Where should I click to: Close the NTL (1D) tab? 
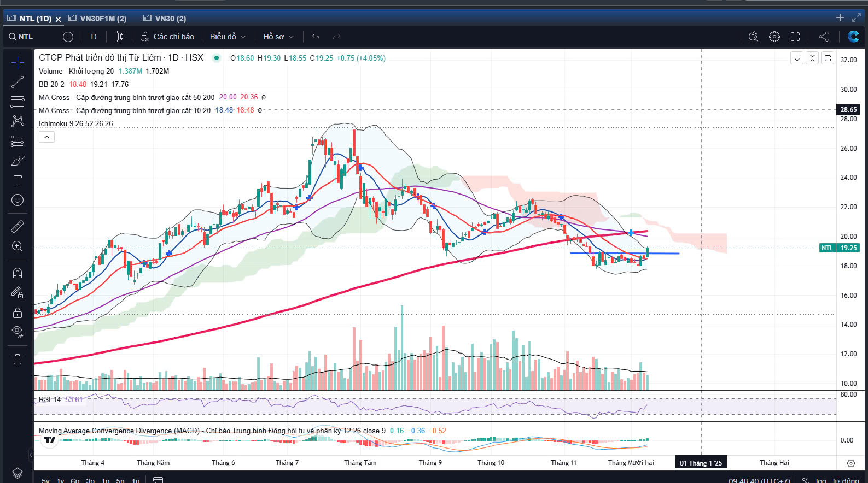[58, 19]
